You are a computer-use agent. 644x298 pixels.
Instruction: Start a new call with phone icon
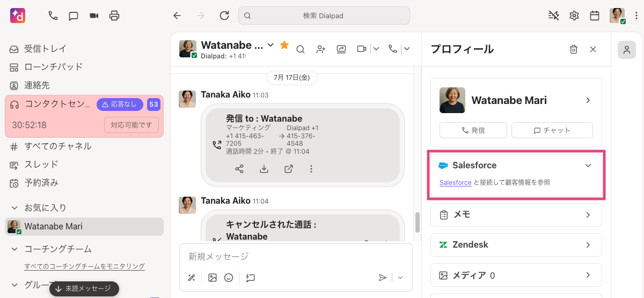pyautogui.click(x=53, y=16)
